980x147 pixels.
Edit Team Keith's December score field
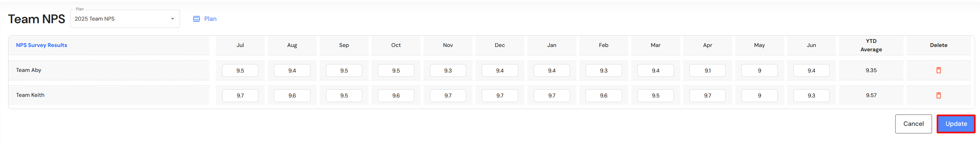499,96
